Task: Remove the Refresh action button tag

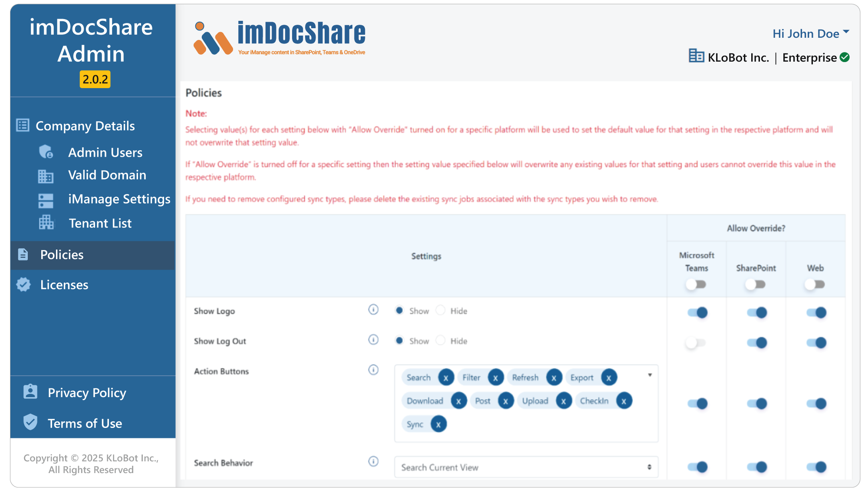Action: point(554,378)
